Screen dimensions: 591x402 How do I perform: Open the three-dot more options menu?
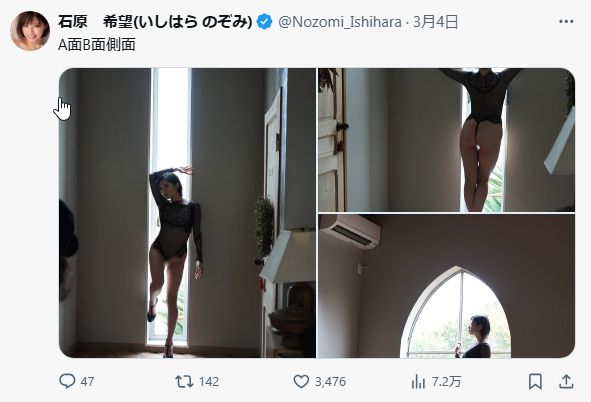click(566, 22)
